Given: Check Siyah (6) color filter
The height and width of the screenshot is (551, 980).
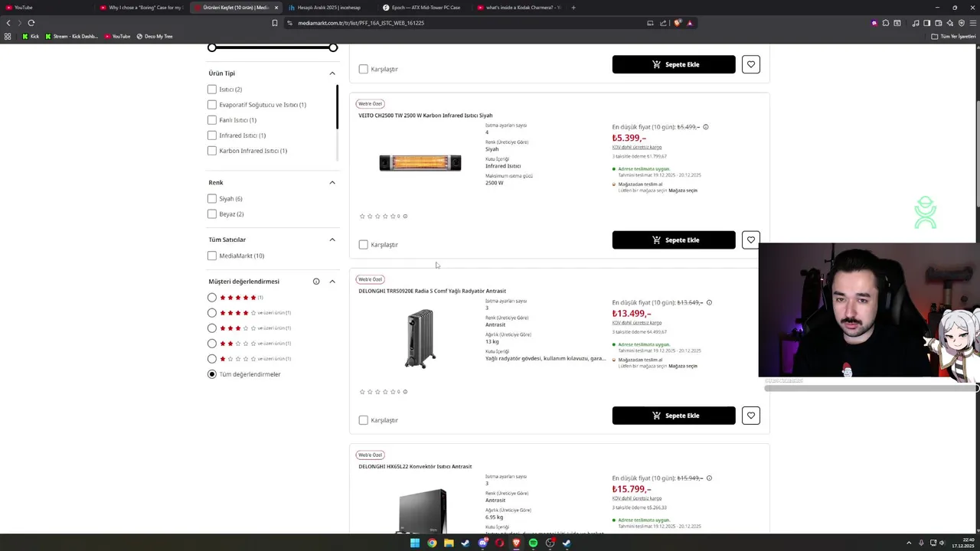Looking at the screenshot, I should tap(212, 199).
